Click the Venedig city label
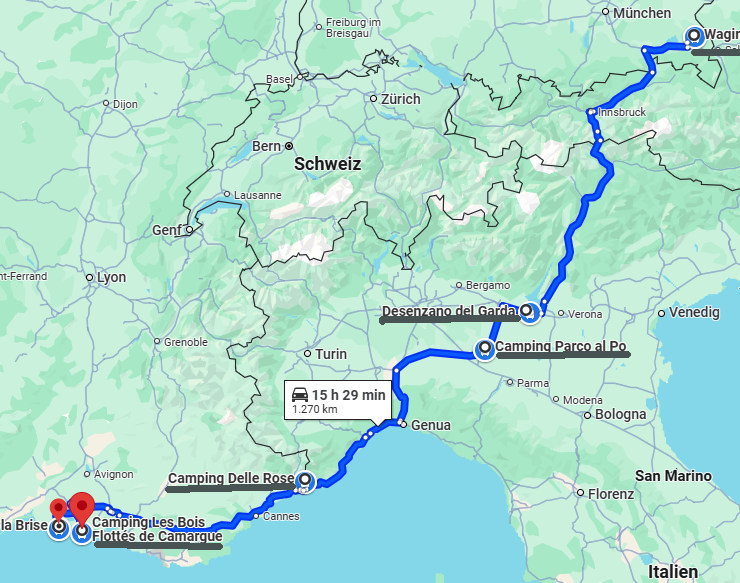 694,313
